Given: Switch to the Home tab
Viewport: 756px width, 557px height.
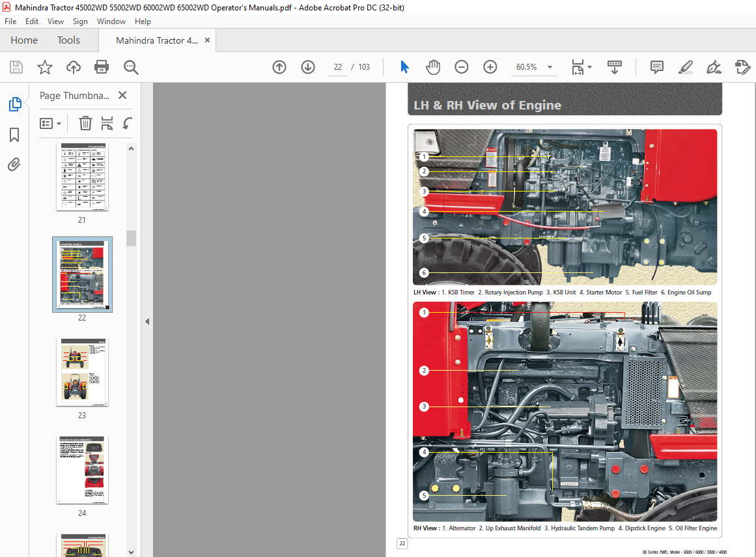Looking at the screenshot, I should pyautogui.click(x=24, y=40).
